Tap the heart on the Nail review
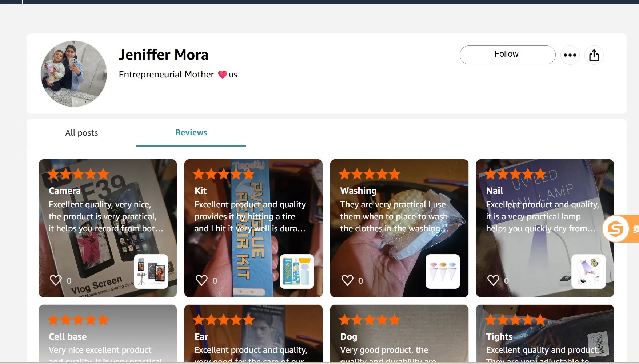Image resolution: width=639 pixels, height=364 pixels. click(493, 280)
